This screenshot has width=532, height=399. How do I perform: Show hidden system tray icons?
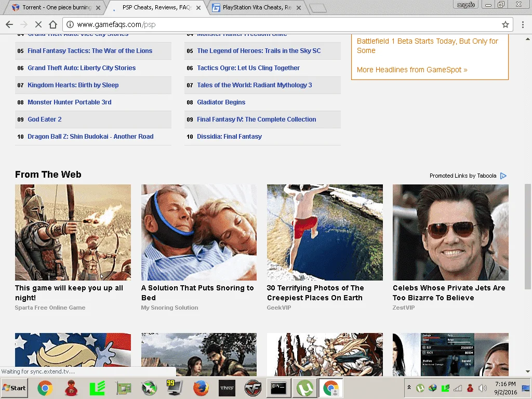pos(409,388)
